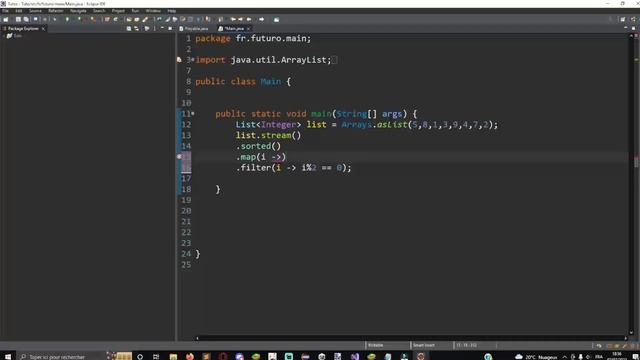Click the Run External Tools toolbar icon
This screenshot has width=640, height=360.
(x=93, y=19)
